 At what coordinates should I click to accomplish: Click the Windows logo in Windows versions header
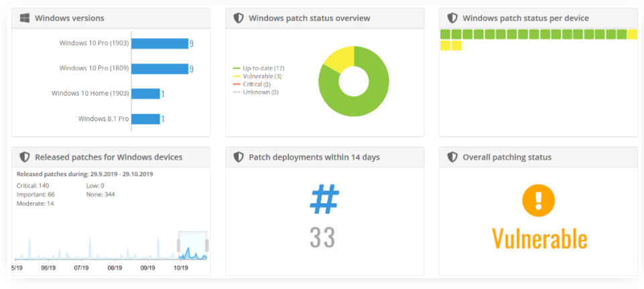pyautogui.click(x=24, y=18)
